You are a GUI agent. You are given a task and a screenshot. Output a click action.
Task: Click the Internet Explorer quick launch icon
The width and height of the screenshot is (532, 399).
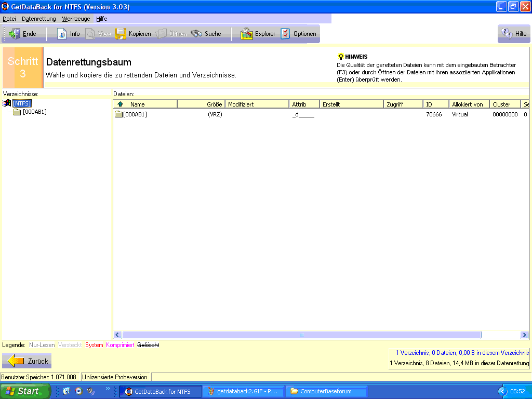[x=66, y=391]
